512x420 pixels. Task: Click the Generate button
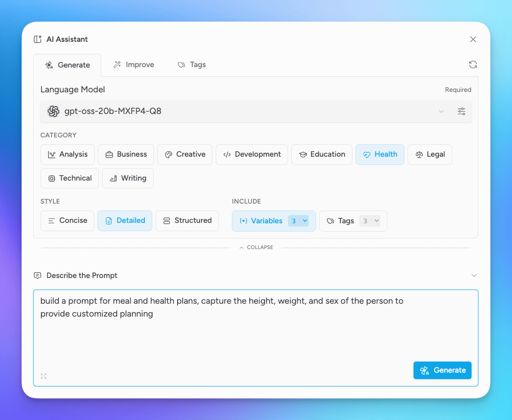[x=442, y=370]
